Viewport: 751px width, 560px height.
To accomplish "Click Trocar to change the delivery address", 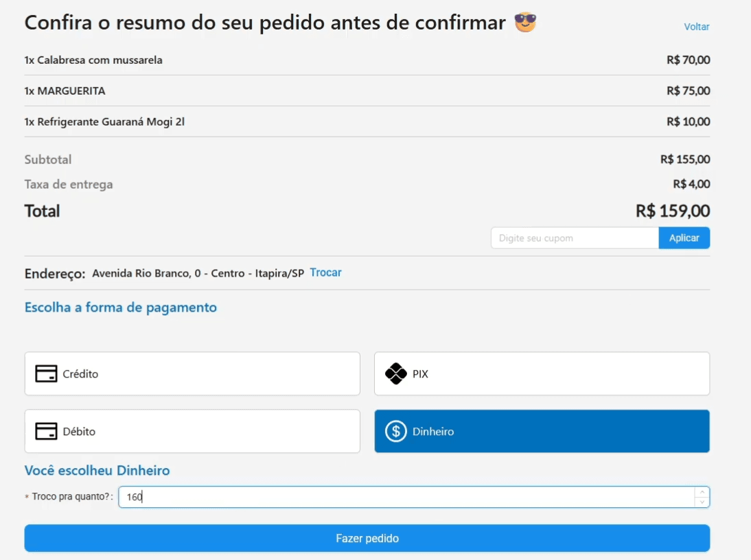I will tap(325, 272).
